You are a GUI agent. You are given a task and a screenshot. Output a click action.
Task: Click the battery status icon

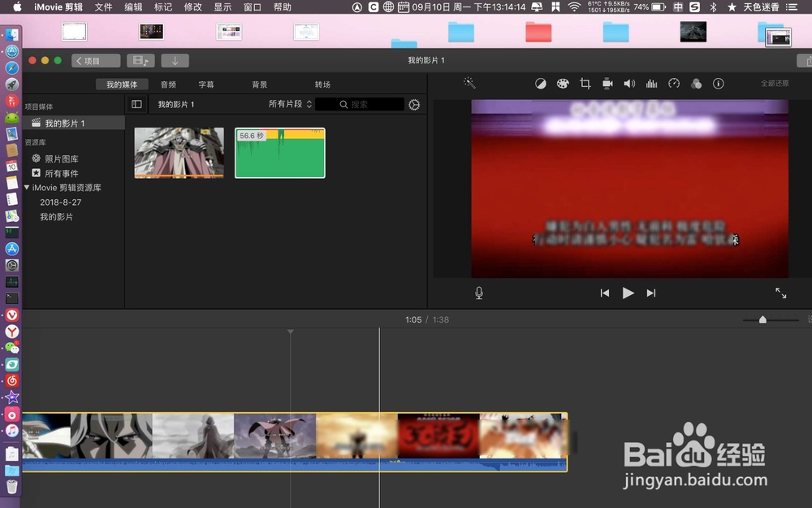659,7
